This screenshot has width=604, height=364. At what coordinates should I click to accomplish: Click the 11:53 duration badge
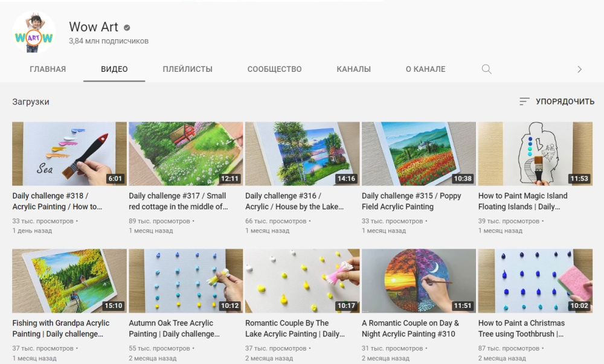tap(579, 179)
